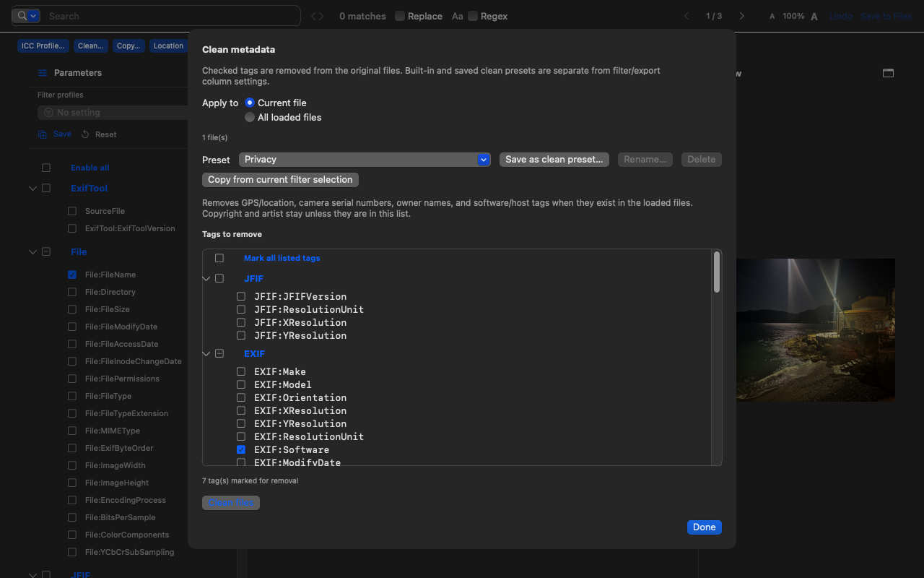The height and width of the screenshot is (578, 924).
Task: Collapse the EXIF tag group
Action: [x=206, y=353]
